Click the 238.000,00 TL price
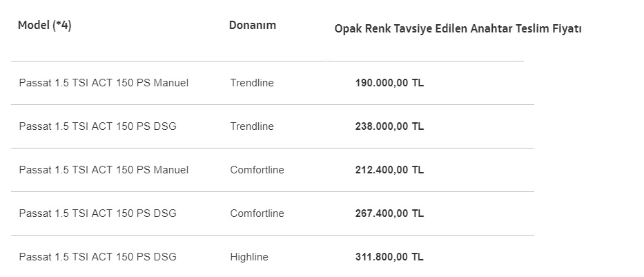 click(389, 126)
